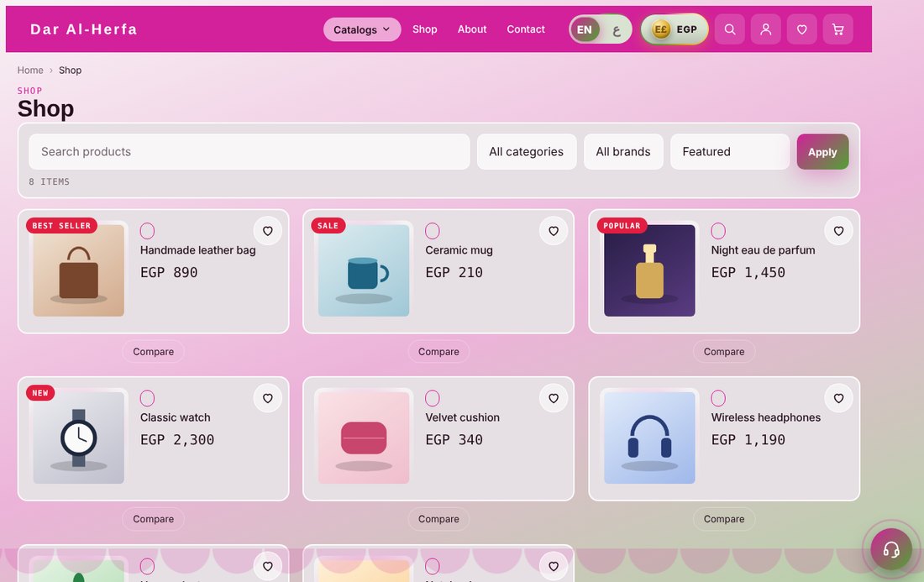Open the search icon in header
This screenshot has width=924, height=582.
point(729,29)
